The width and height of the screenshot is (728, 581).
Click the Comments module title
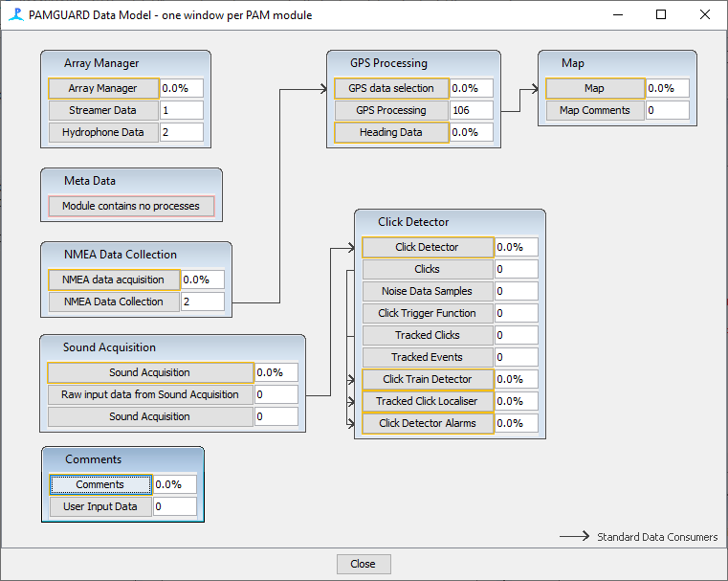point(93,459)
